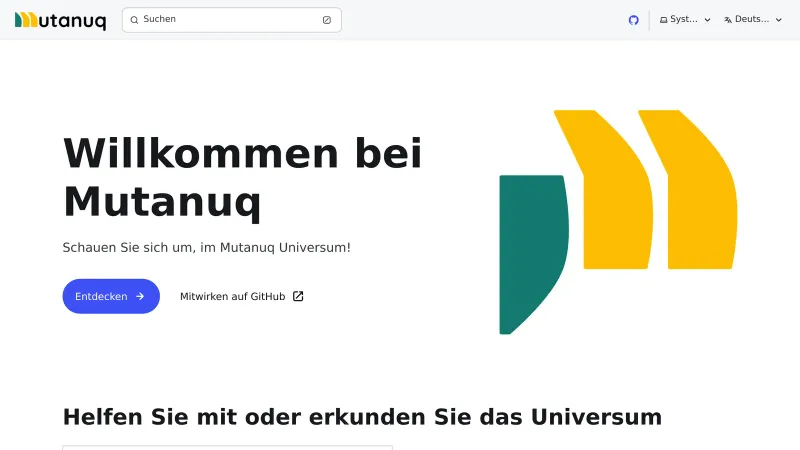800x450 pixels.
Task: Open the GitHub icon link in header
Action: coord(633,20)
